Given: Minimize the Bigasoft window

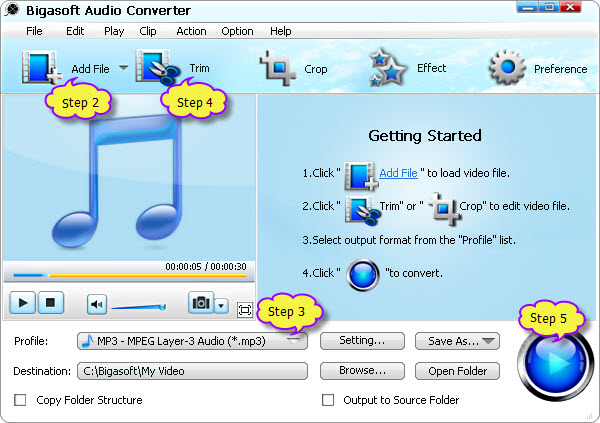Looking at the screenshot, I should pos(527,7).
